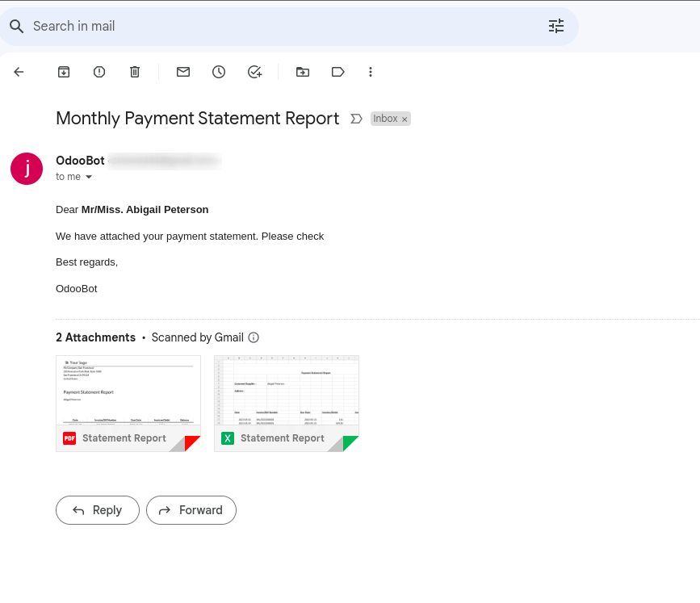Image resolution: width=700 pixels, height=603 pixels.
Task: Click the red PDF file icon
Action: coord(69,438)
